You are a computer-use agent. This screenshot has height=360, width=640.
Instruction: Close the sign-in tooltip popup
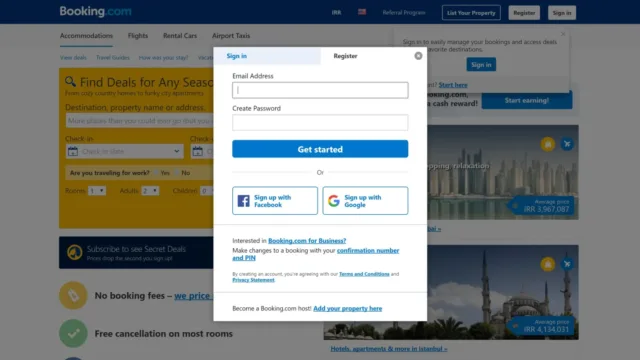[x=563, y=34]
